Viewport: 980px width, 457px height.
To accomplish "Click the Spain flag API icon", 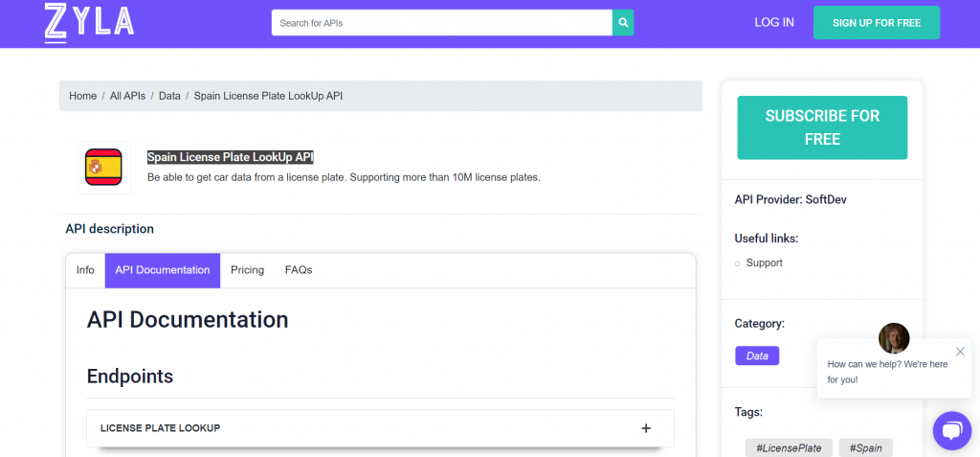I will 103,167.
